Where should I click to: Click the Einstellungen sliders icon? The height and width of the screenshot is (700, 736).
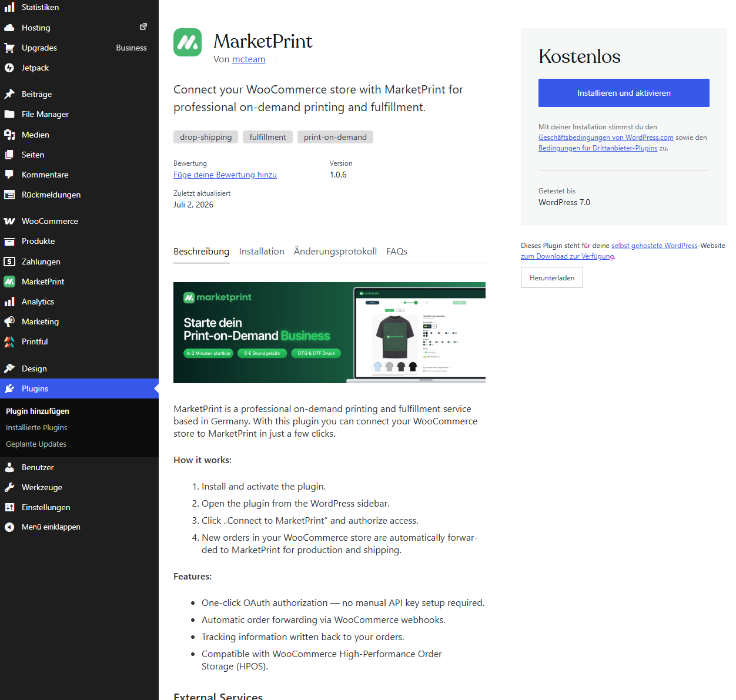click(x=9, y=507)
